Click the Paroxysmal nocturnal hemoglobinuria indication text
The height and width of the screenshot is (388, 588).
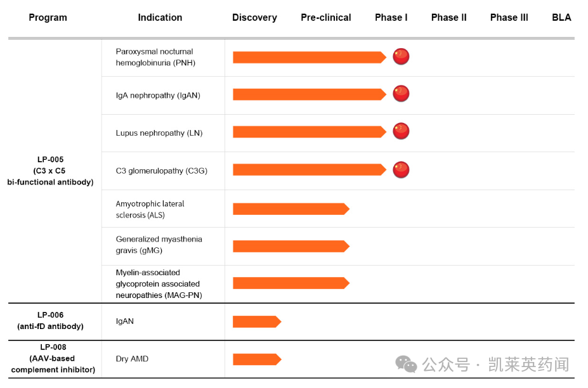click(155, 57)
